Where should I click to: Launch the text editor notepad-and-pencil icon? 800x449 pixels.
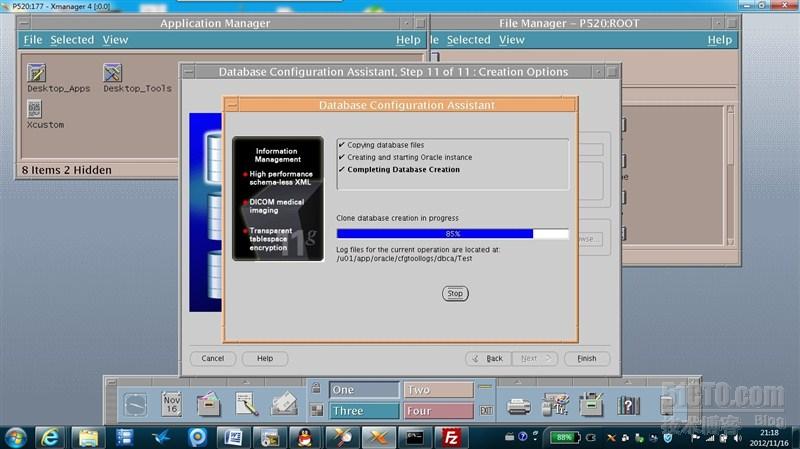pos(246,405)
